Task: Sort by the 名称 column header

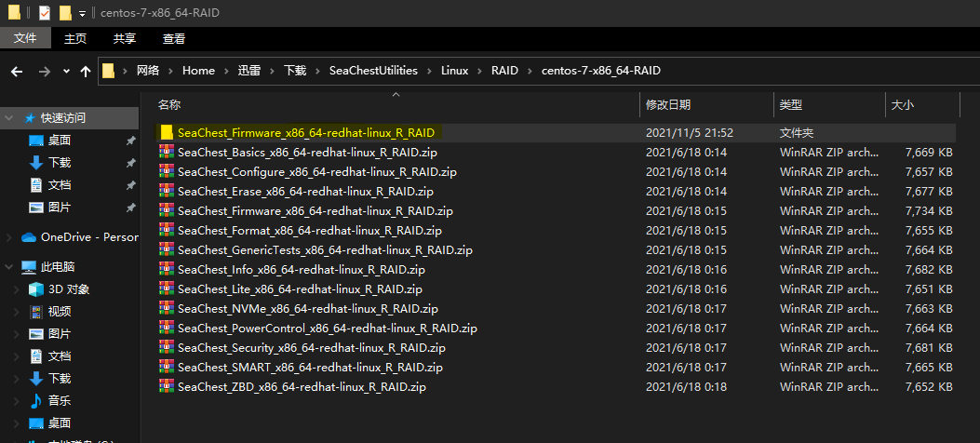Action: pyautogui.click(x=168, y=105)
